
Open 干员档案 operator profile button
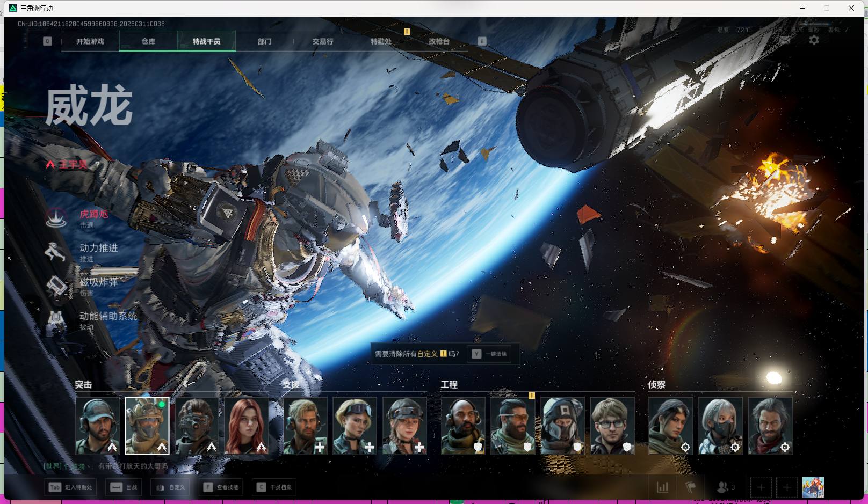point(274,487)
